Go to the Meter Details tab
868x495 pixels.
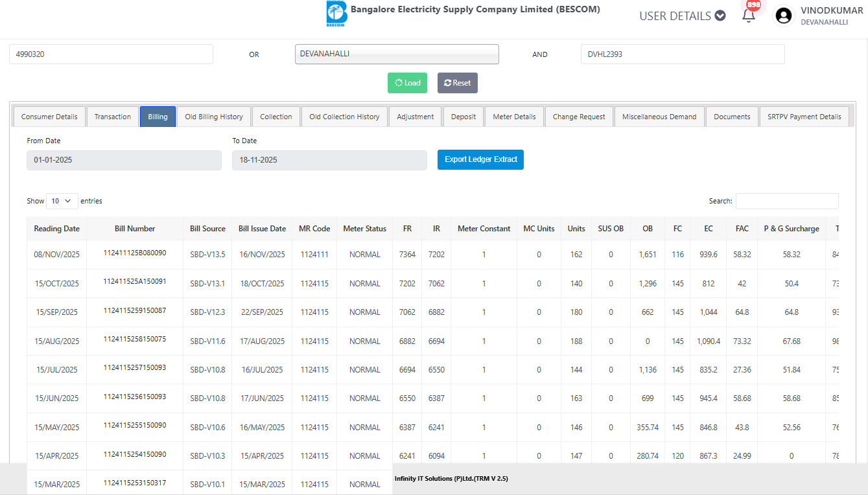coord(514,117)
